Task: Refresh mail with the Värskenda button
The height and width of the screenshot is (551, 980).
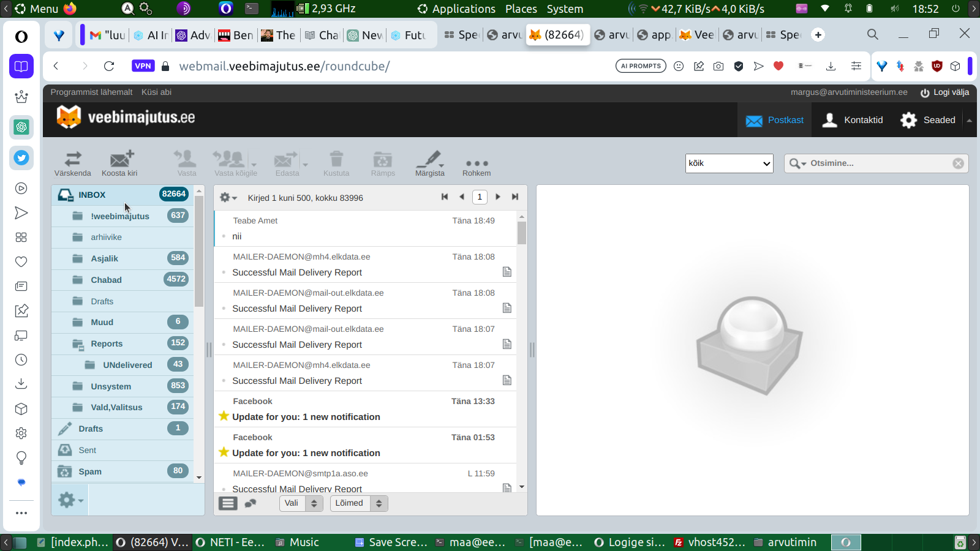Action: pyautogui.click(x=73, y=163)
